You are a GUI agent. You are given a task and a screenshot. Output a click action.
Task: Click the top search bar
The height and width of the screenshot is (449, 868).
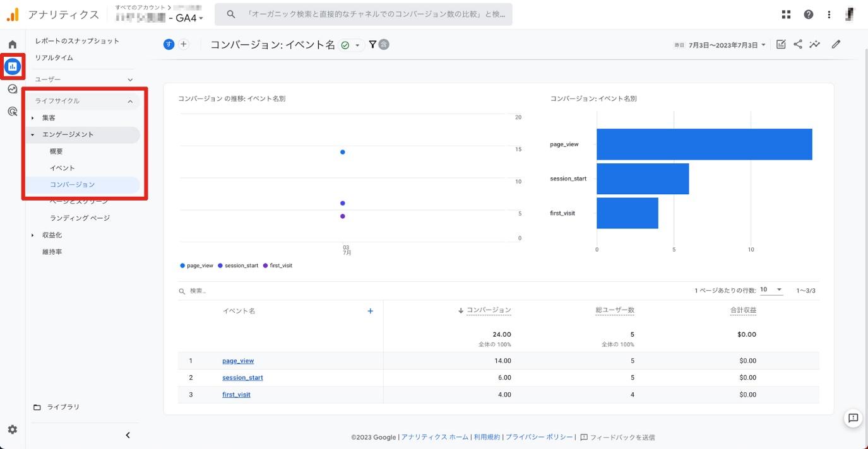click(x=364, y=14)
